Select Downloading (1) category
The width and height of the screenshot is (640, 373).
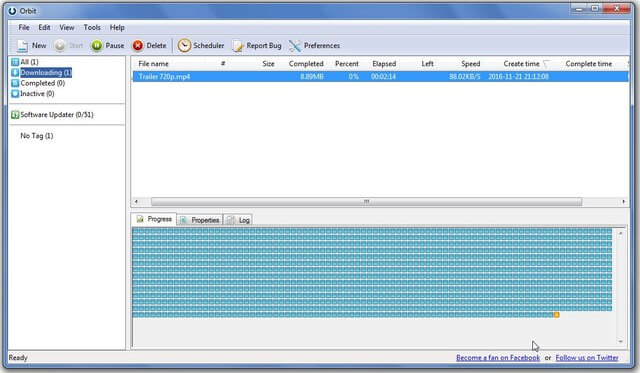click(x=46, y=73)
